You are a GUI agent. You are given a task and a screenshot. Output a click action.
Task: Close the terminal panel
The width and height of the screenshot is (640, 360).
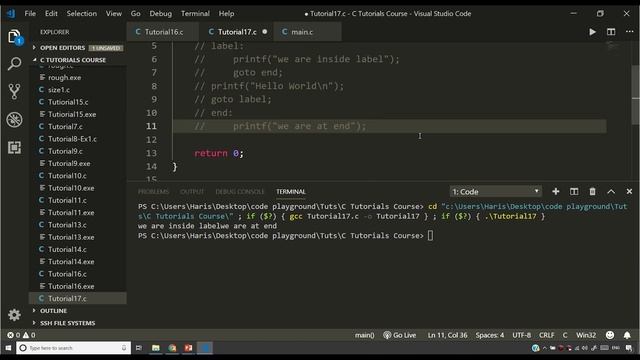629,191
